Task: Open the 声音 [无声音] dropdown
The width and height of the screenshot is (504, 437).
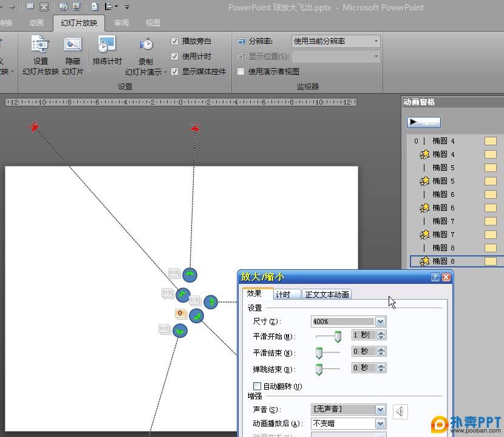Action: pos(380,409)
